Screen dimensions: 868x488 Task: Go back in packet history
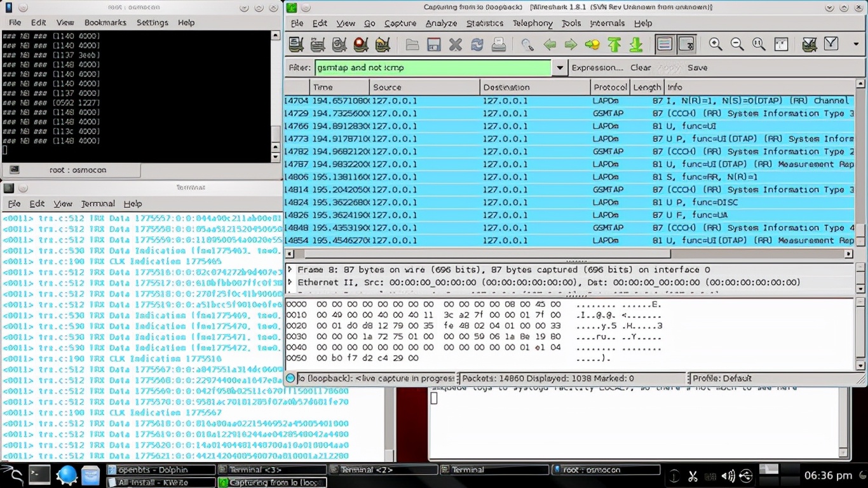tap(549, 44)
